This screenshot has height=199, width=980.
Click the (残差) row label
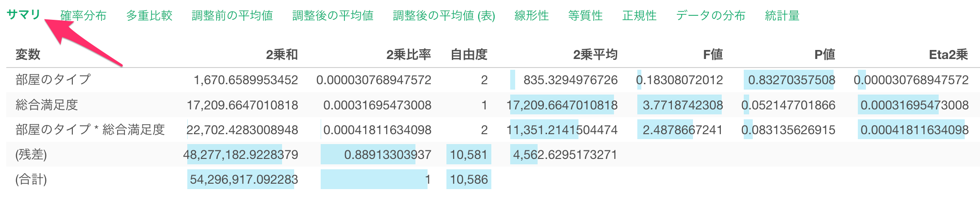(x=31, y=155)
